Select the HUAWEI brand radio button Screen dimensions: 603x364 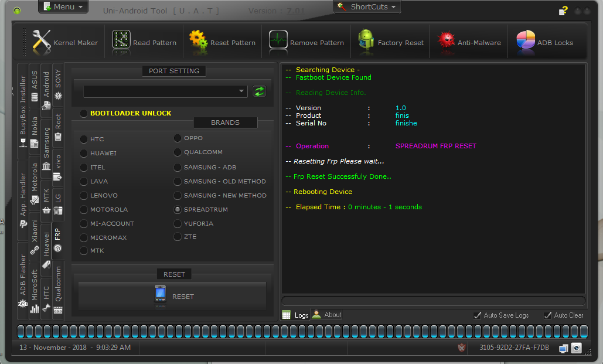pyautogui.click(x=84, y=153)
